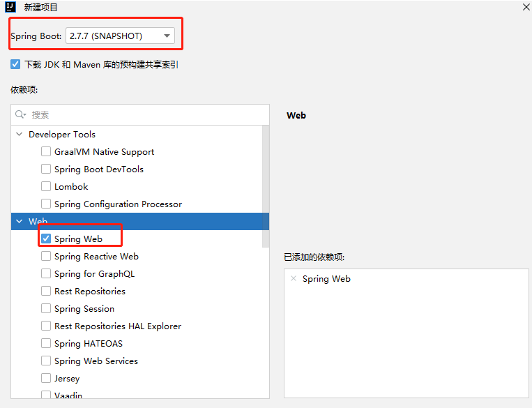Viewport: 532px width, 408px height.
Task: Select Spring Web in added dependencies list
Action: 326,279
